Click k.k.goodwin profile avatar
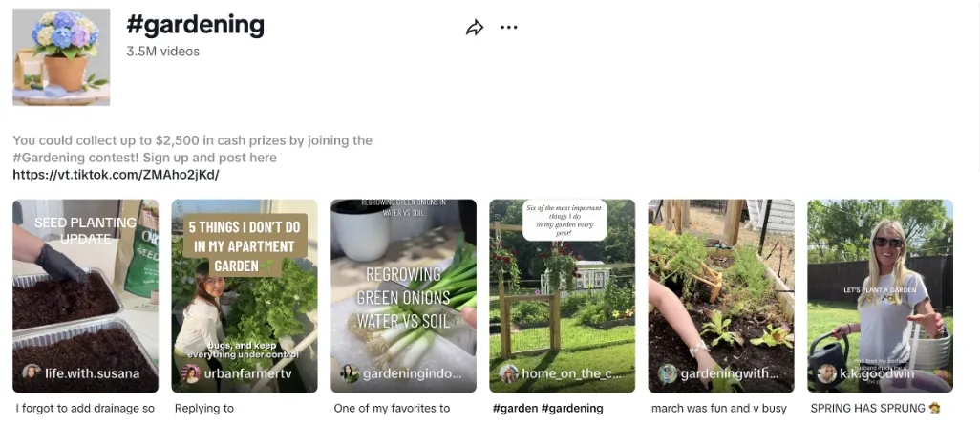The image size is (980, 425). pyautogui.click(x=826, y=373)
